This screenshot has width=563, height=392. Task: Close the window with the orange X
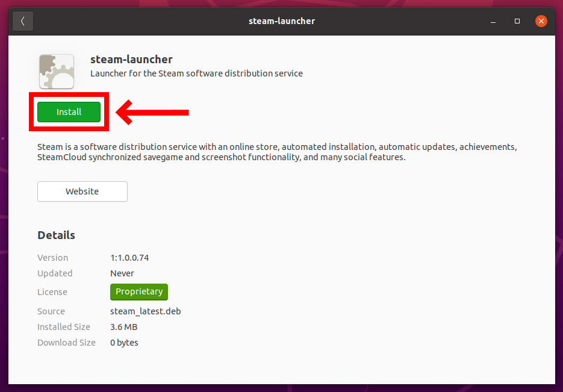click(541, 21)
